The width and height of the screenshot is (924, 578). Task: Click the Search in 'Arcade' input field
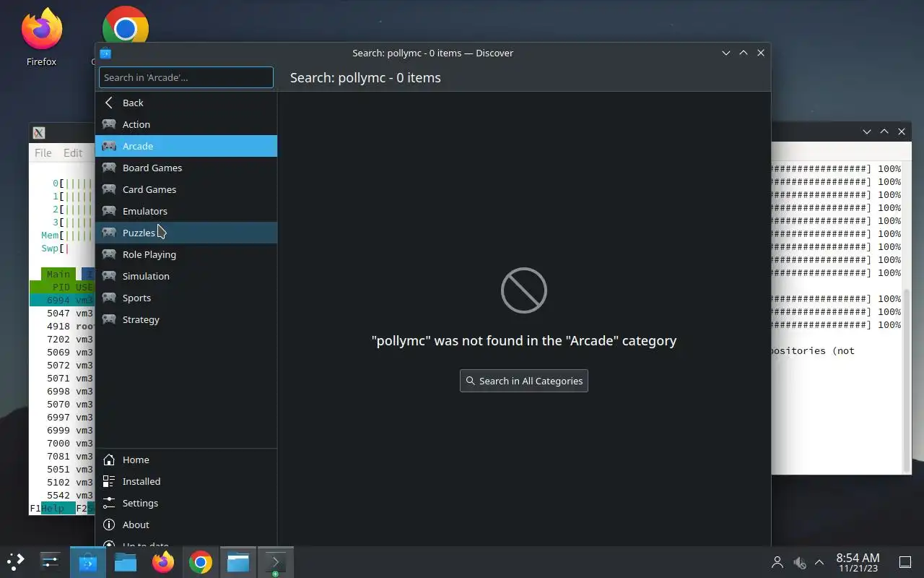[186, 77]
